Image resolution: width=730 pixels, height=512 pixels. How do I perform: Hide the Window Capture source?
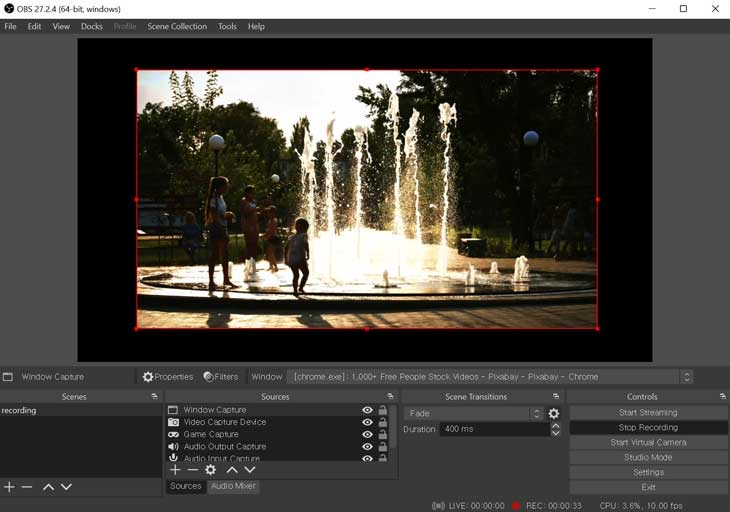coord(367,410)
